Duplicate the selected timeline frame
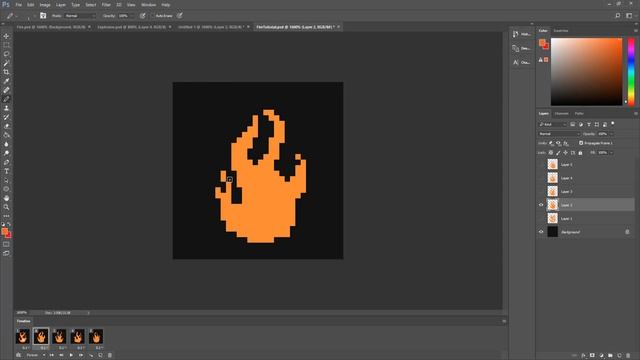640x360 pixels. coord(100,355)
